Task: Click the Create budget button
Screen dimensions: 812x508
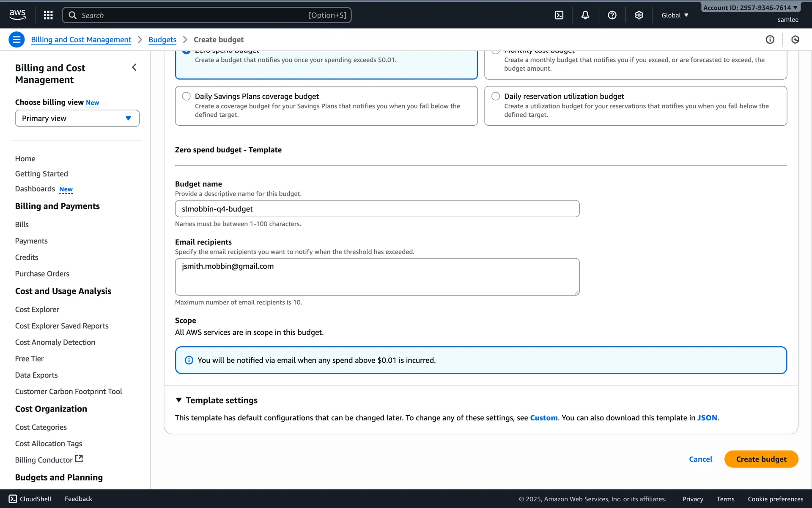Action: pos(761,459)
